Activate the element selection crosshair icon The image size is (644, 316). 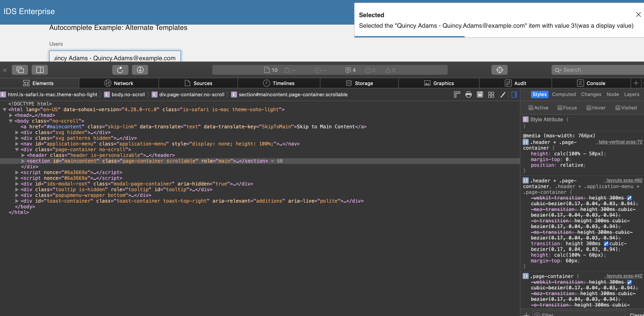click(x=499, y=70)
